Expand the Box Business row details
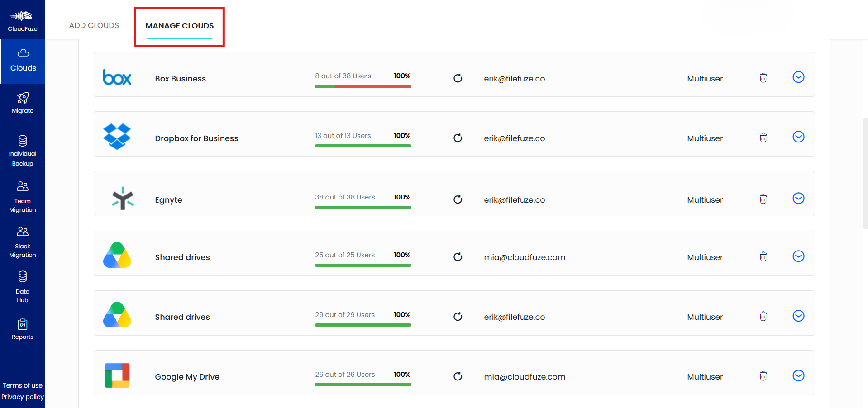Screen dimensions: 868x408 point(798,77)
